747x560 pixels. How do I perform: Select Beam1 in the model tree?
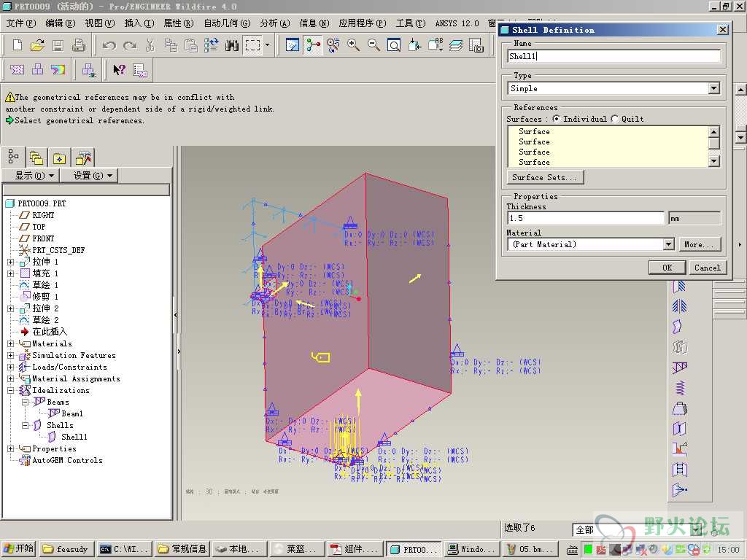click(72, 413)
